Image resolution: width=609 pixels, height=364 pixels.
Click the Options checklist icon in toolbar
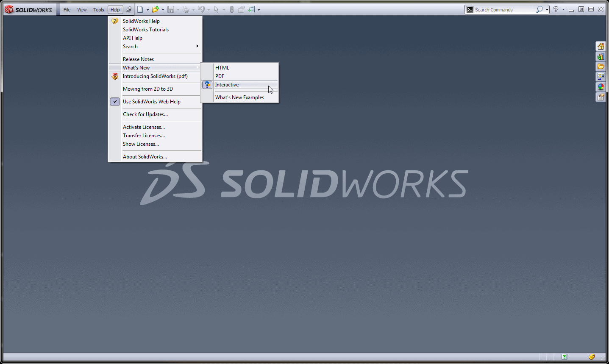click(x=251, y=9)
